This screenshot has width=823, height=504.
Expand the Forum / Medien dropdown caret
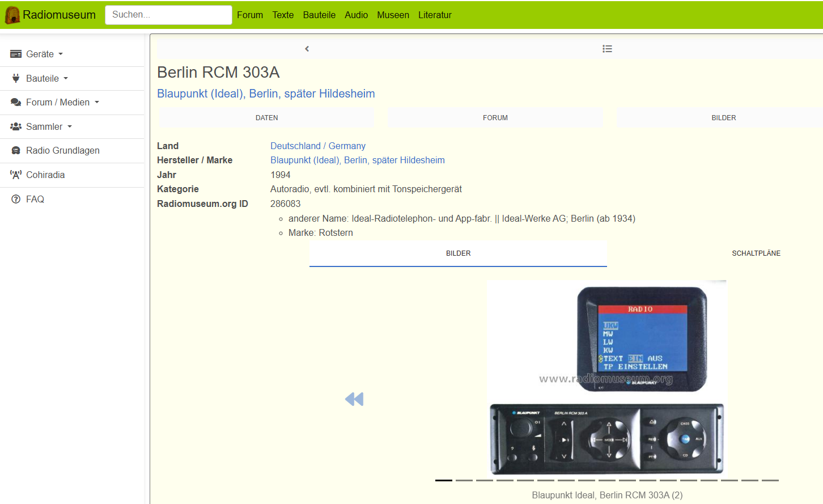(97, 103)
